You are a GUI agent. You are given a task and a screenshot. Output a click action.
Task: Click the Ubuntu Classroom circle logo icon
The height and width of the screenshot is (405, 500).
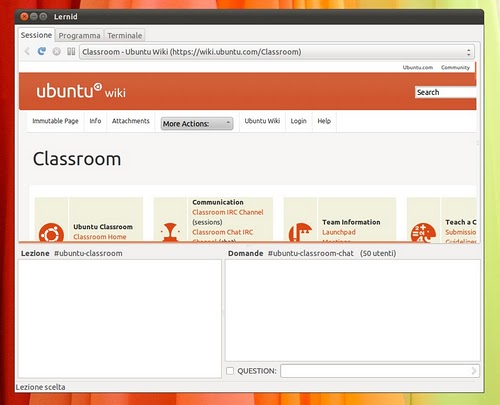tap(51, 232)
